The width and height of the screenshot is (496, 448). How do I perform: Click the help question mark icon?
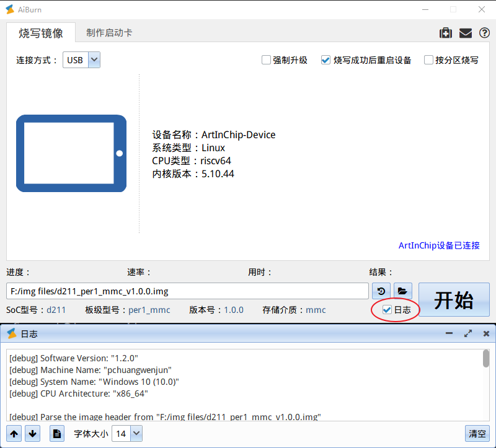[x=484, y=33]
